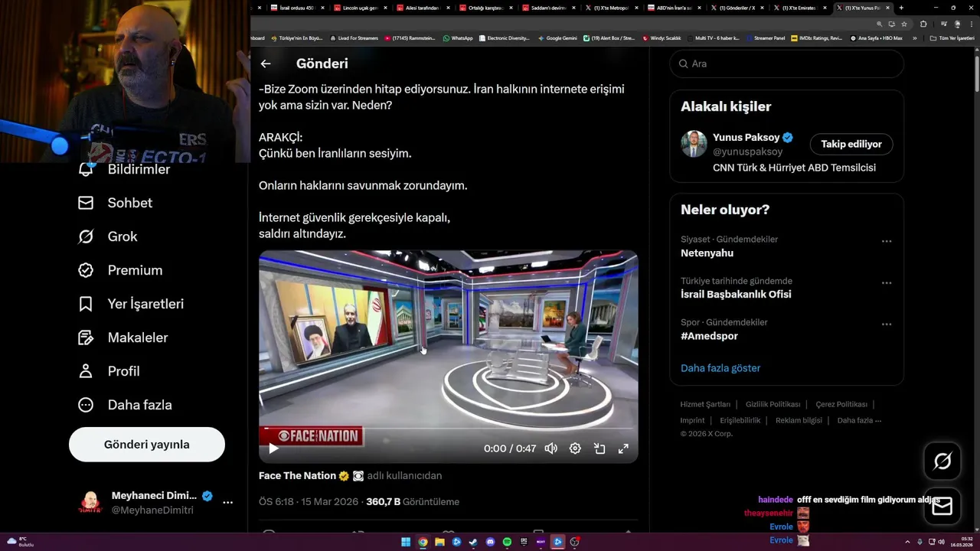Open the Streamer Panel bookmark
980x551 pixels.
click(x=766, y=38)
